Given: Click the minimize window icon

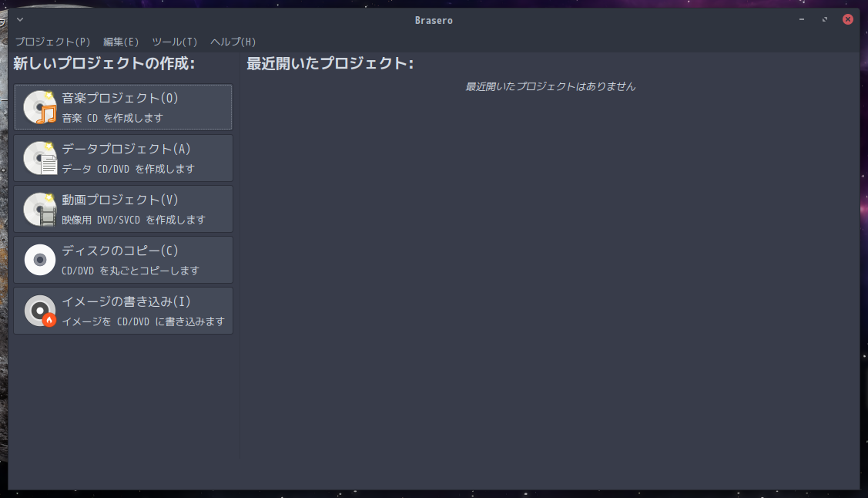Looking at the screenshot, I should pos(801,19).
